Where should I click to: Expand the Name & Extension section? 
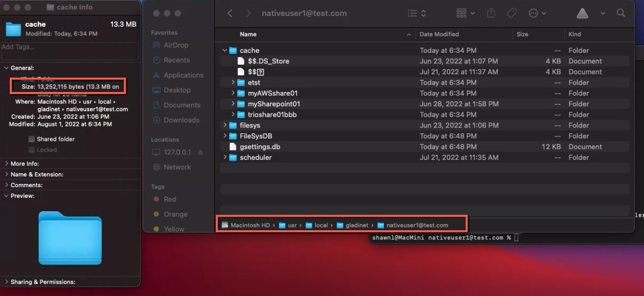click(x=6, y=174)
